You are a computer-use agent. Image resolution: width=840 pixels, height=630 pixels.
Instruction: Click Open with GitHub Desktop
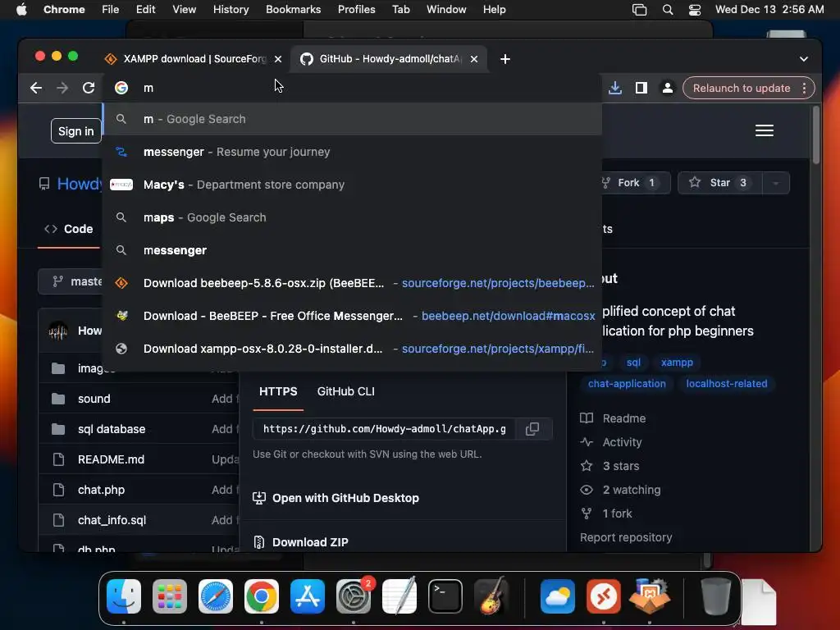click(x=345, y=498)
